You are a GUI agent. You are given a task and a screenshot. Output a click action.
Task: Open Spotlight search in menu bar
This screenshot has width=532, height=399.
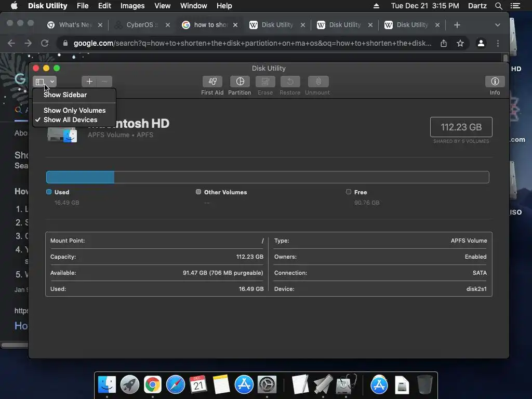498,6
